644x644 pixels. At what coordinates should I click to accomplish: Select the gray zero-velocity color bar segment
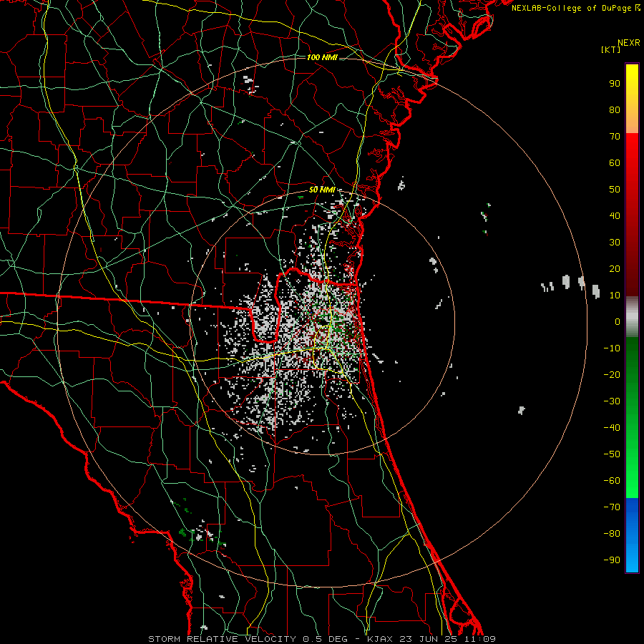(x=632, y=317)
